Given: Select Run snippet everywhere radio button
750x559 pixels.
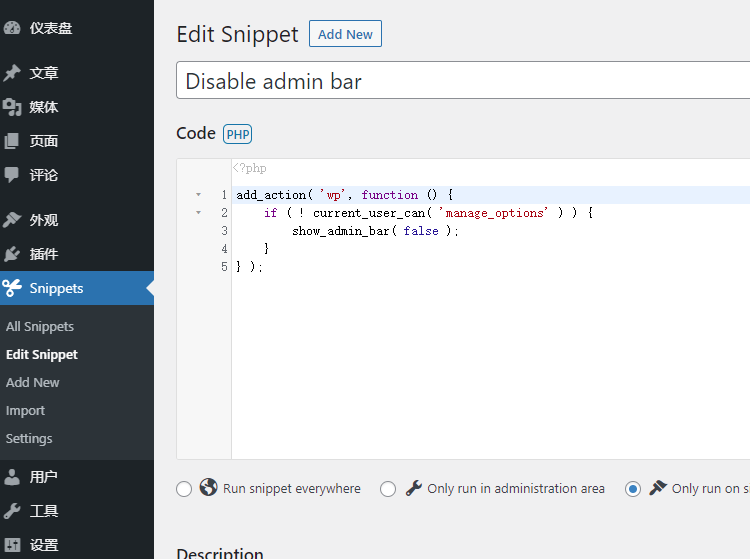Looking at the screenshot, I should click(184, 489).
